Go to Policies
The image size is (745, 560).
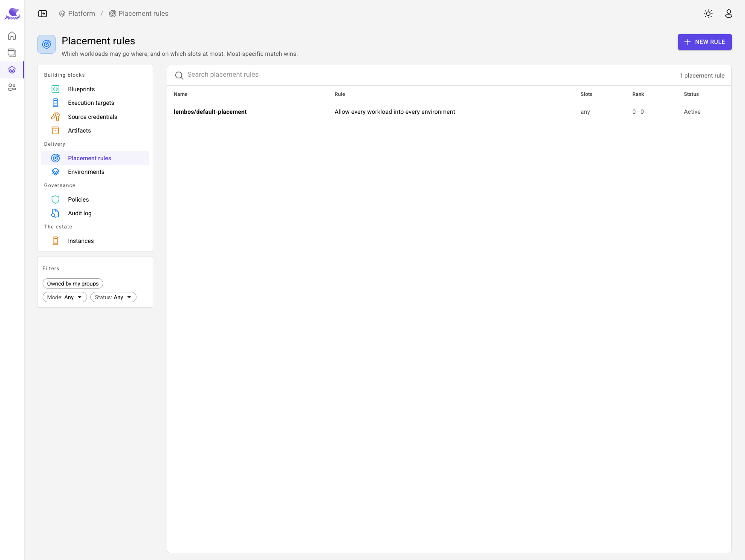(95, 199)
